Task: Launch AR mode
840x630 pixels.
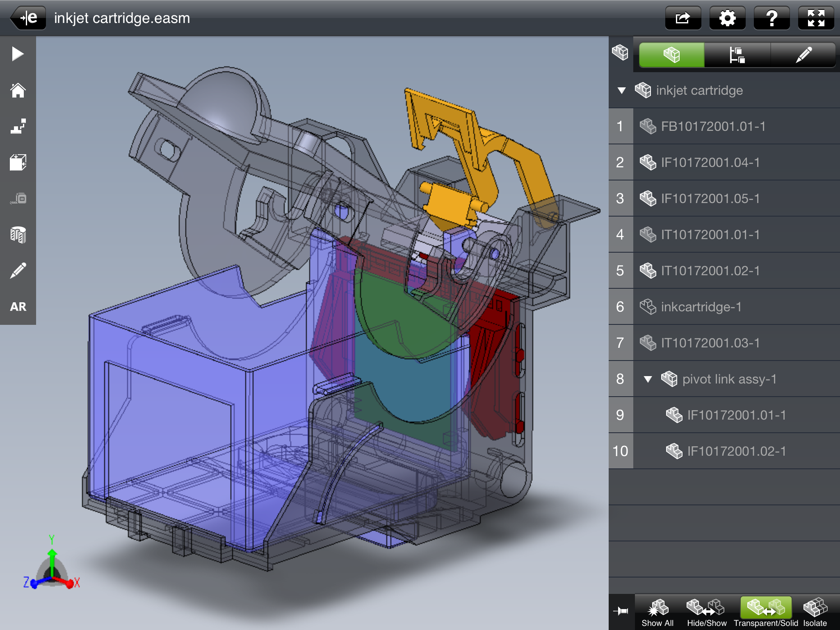Action: tap(18, 307)
